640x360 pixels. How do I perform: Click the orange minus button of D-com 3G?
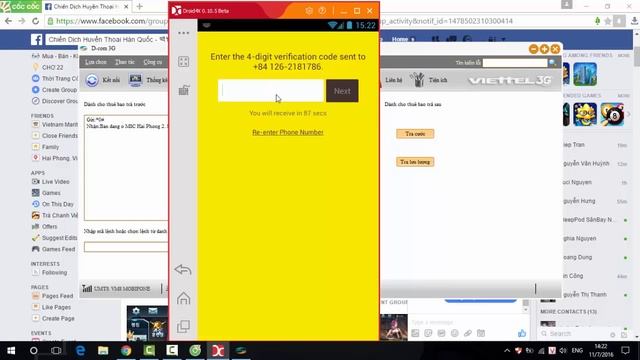click(533, 49)
